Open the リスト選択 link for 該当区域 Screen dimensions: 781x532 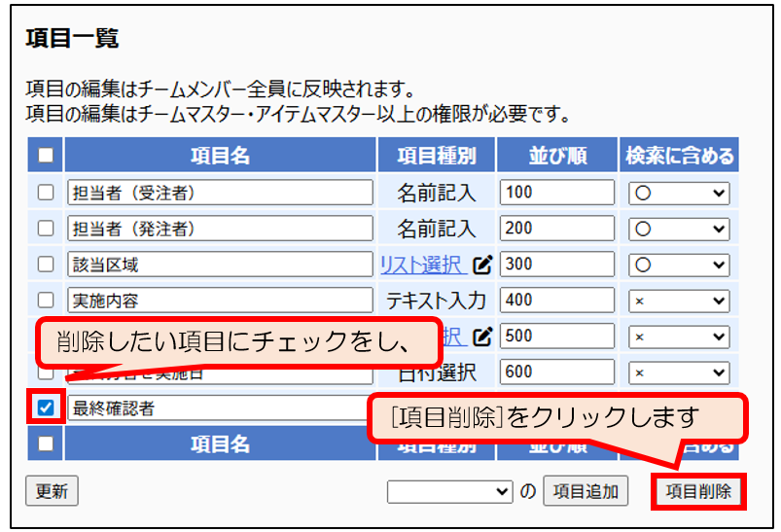coord(421,264)
